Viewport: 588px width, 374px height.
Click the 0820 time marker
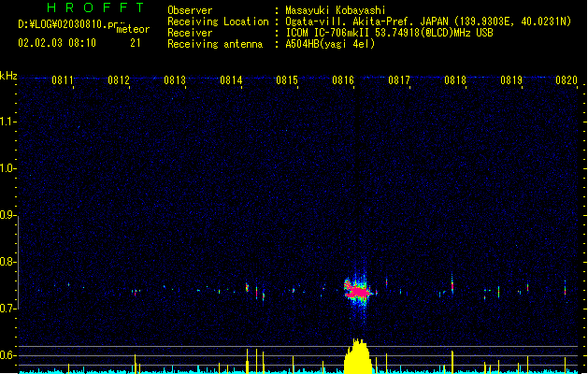point(566,80)
